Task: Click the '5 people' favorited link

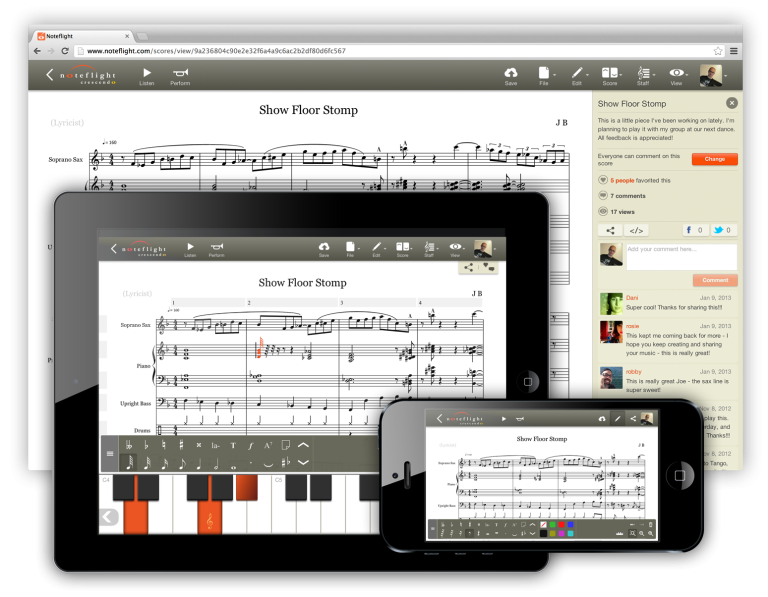Action: 622,180
